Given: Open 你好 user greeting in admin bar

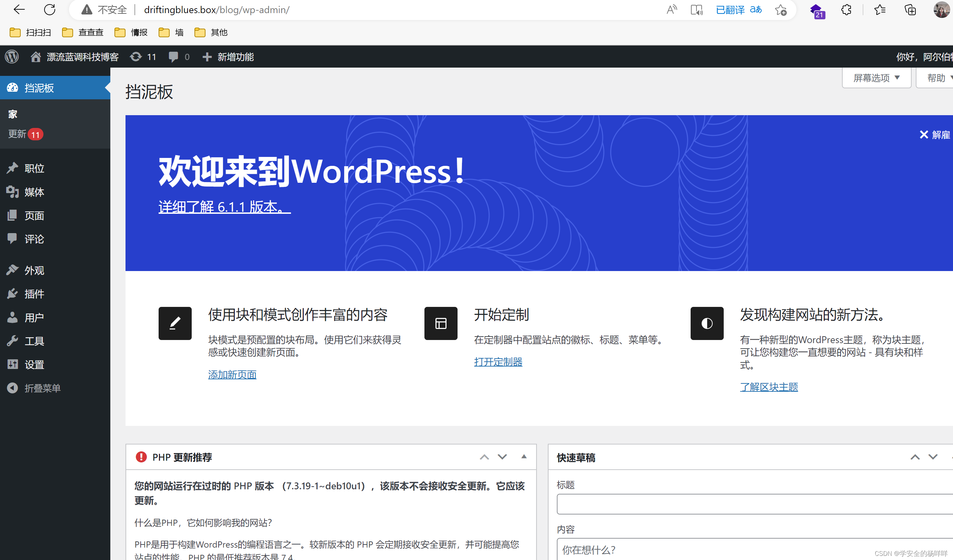Looking at the screenshot, I should click(924, 57).
